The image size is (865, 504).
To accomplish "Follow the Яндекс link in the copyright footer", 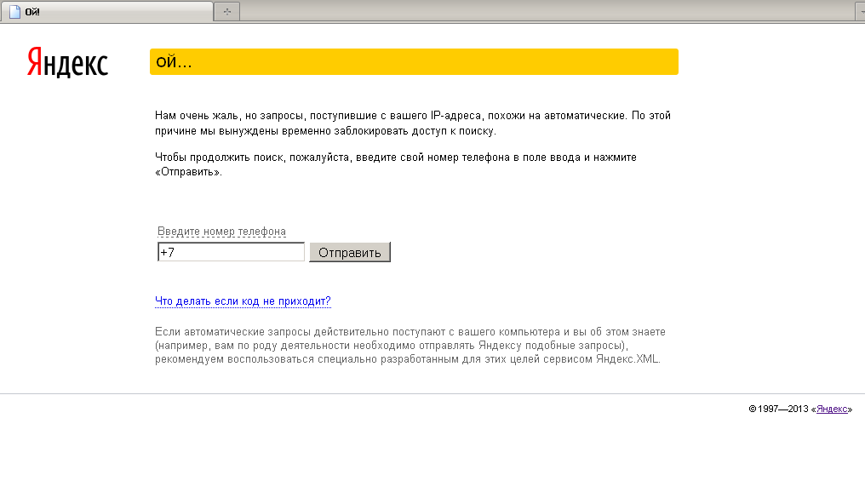I will pyautogui.click(x=832, y=409).
